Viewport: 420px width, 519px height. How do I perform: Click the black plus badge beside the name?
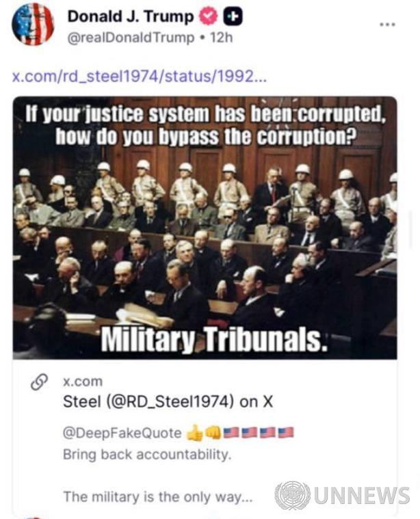(233, 16)
